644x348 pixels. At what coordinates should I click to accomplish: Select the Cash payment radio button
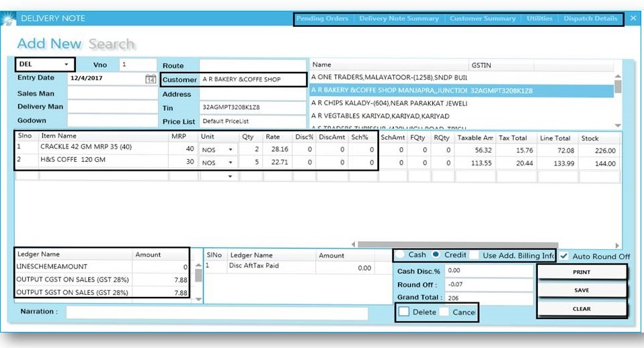click(399, 255)
